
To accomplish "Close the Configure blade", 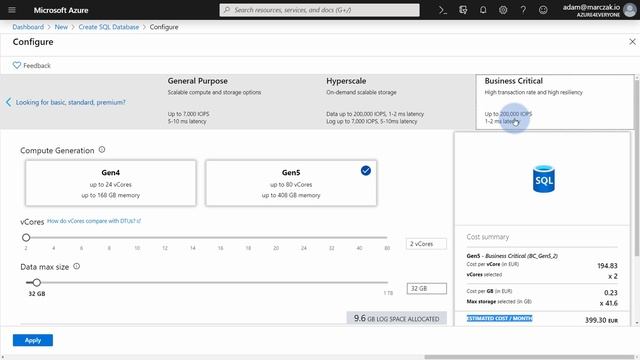I will [x=632, y=42].
